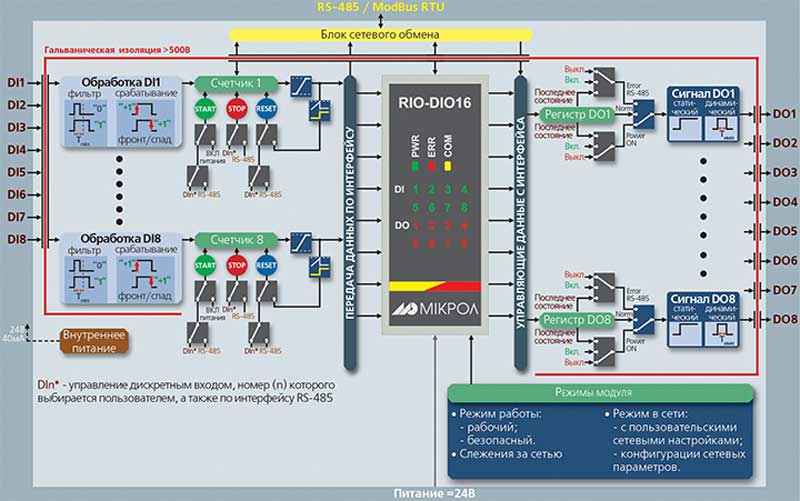Click the red STOP button under Счетчик 8
The height and width of the screenshot is (501, 800).
click(237, 265)
